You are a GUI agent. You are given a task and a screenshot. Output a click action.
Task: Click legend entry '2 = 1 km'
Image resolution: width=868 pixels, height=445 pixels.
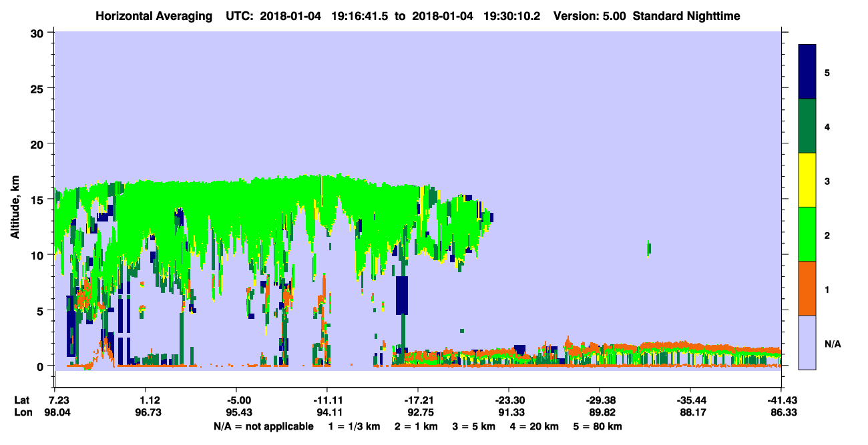tap(416, 426)
